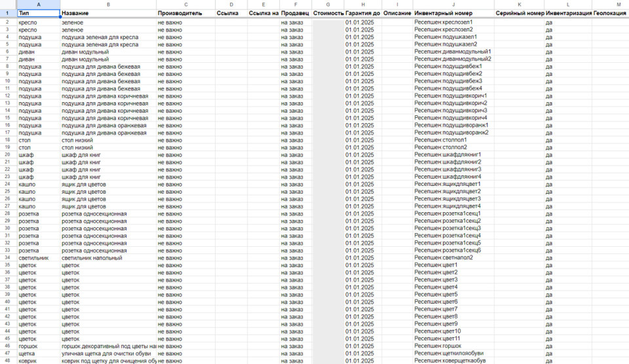Select column A header
The height and width of the screenshot is (364, 629).
coord(39,5)
